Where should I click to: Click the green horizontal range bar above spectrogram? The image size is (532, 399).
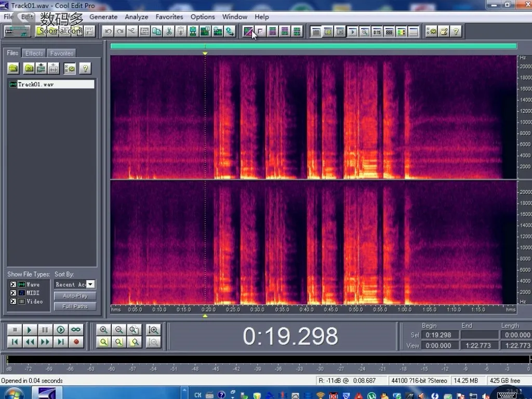coord(313,46)
